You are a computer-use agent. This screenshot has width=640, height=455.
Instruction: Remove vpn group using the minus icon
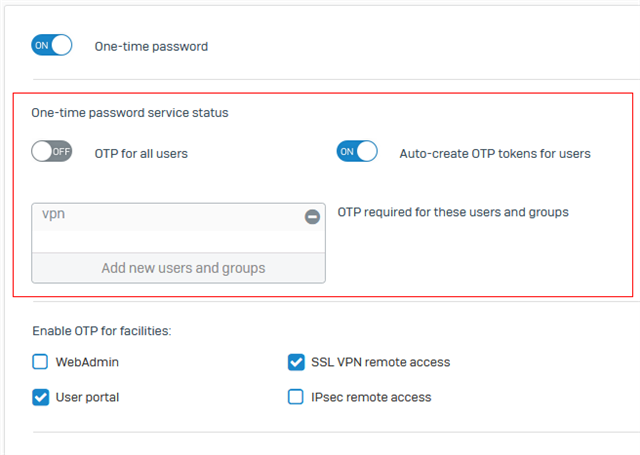click(312, 217)
